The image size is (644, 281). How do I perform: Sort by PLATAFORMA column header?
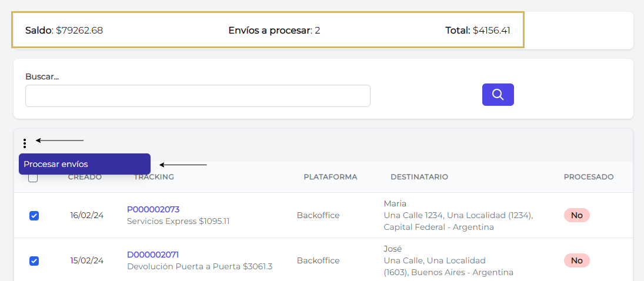tap(330, 177)
